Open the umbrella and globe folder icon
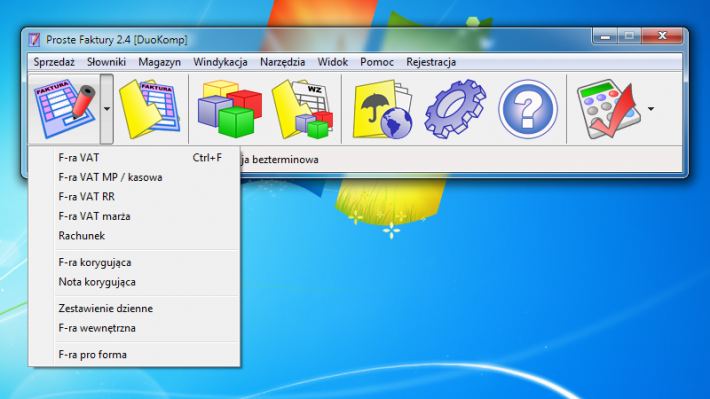The height and width of the screenshot is (399, 710). (383, 109)
